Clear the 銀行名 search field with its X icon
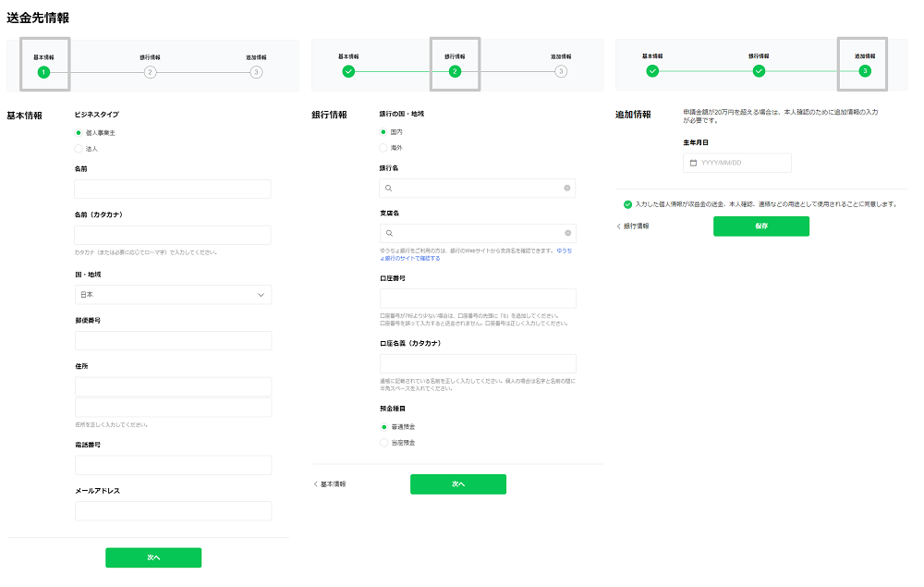924x587 pixels. click(x=566, y=189)
